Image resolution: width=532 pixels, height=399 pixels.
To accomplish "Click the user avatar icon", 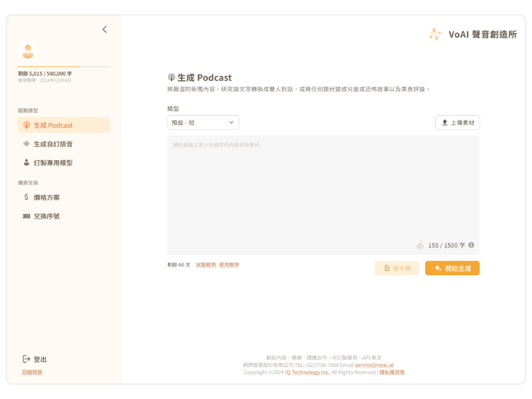I will click(x=28, y=51).
